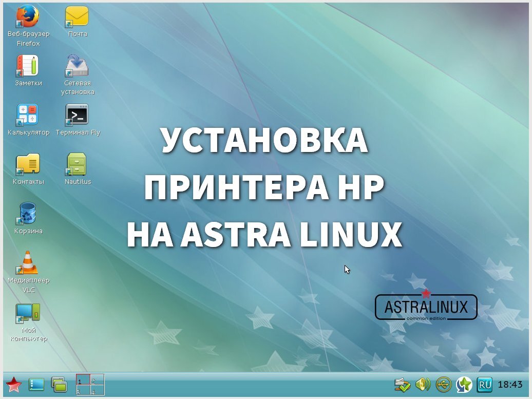Click the Веб-браузер Firefox label
Screen dimensions: 532x399
tap(29, 39)
